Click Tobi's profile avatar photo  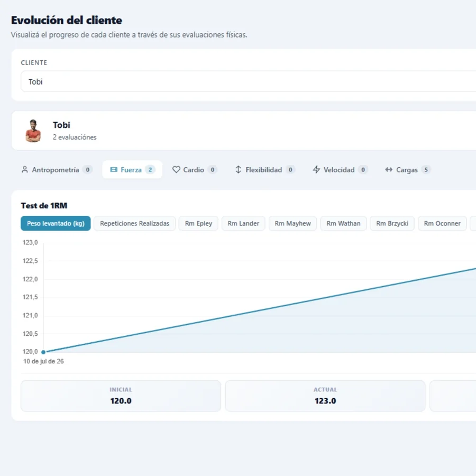point(33,131)
